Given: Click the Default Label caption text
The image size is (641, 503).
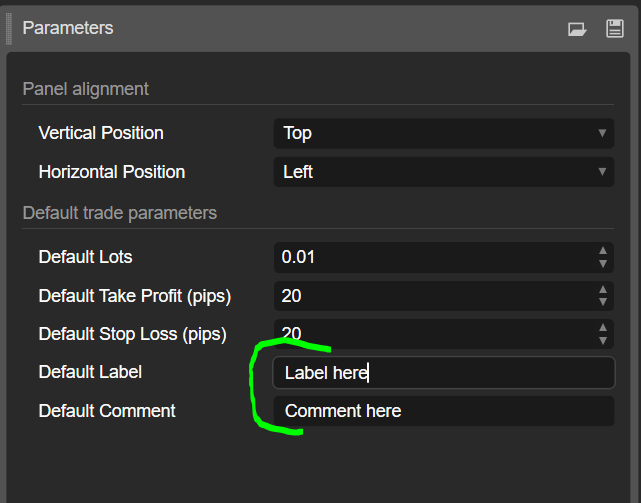Looking at the screenshot, I should coord(90,372).
